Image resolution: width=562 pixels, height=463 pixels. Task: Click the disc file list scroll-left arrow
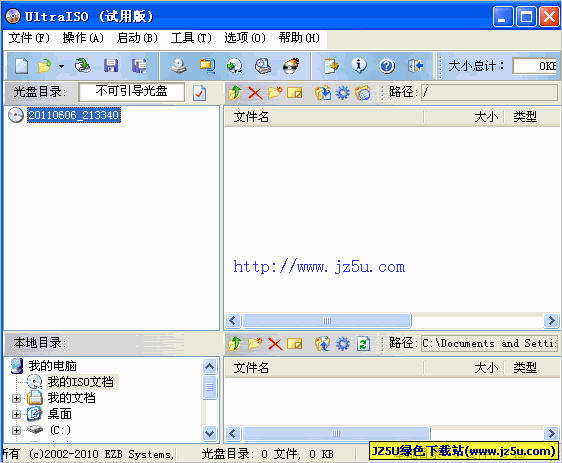point(233,320)
